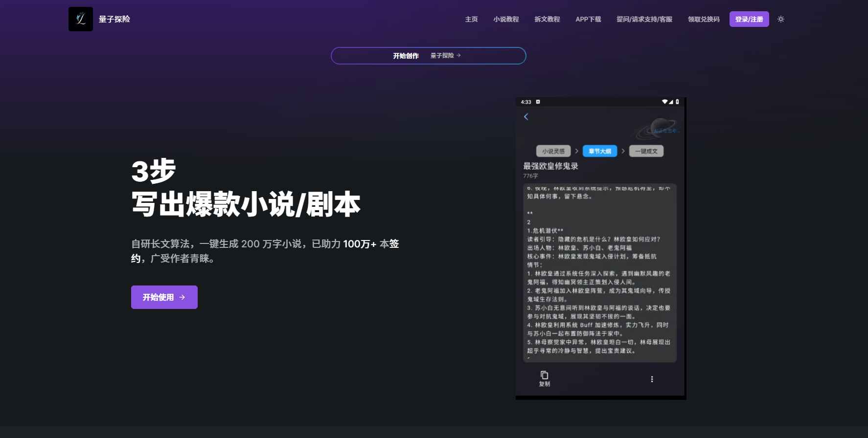Open the three-dot more options menu

click(652, 379)
